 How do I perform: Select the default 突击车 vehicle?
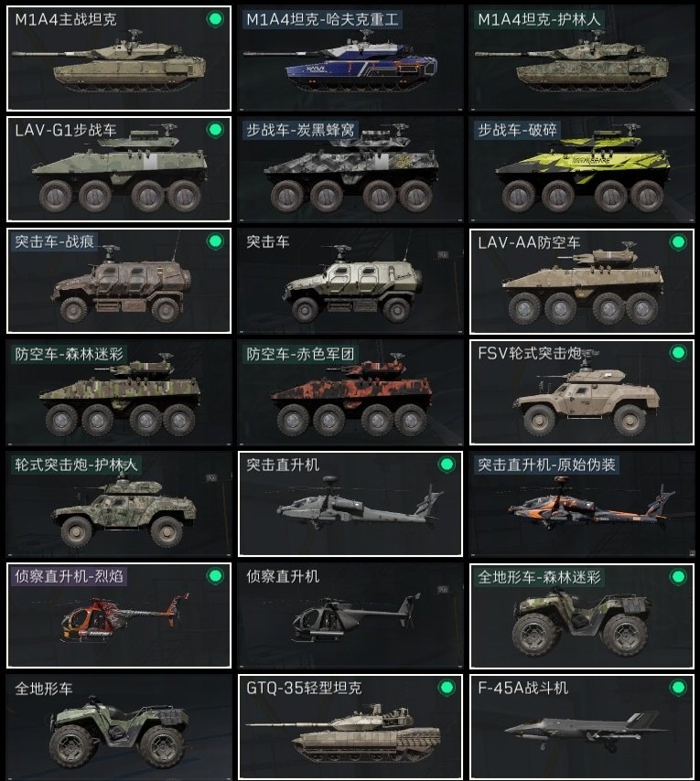coord(350,281)
